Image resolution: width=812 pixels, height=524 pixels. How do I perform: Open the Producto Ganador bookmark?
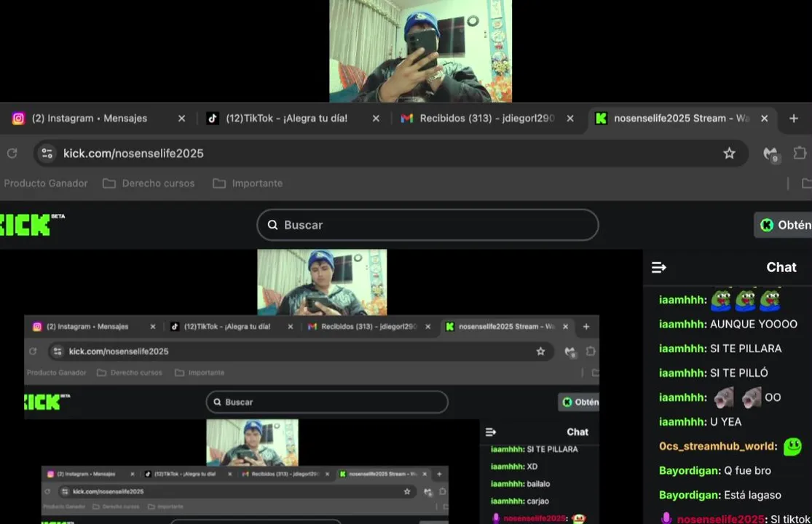coord(46,183)
